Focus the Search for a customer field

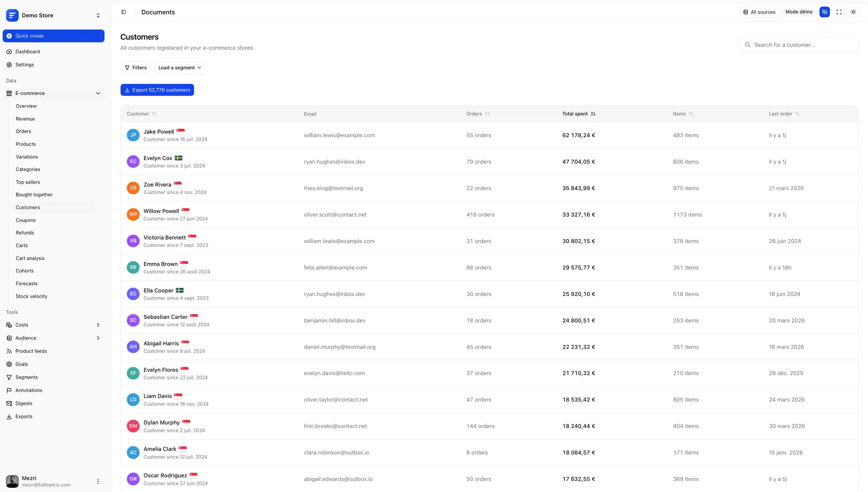coord(799,45)
